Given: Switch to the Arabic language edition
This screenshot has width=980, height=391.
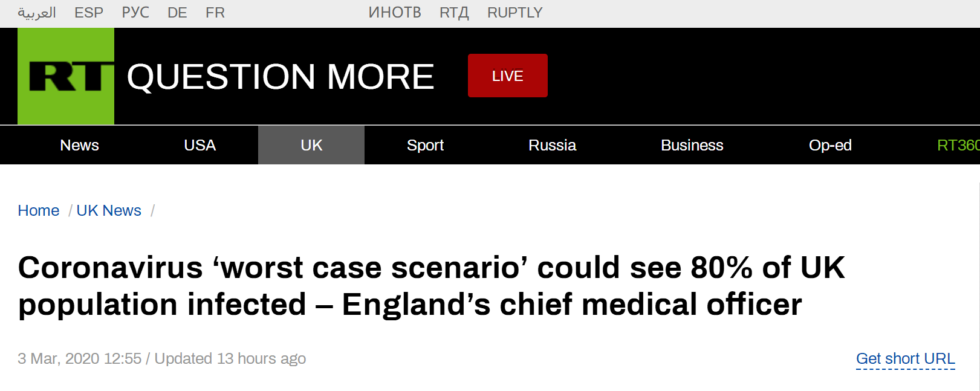Looking at the screenshot, I should tap(37, 13).
